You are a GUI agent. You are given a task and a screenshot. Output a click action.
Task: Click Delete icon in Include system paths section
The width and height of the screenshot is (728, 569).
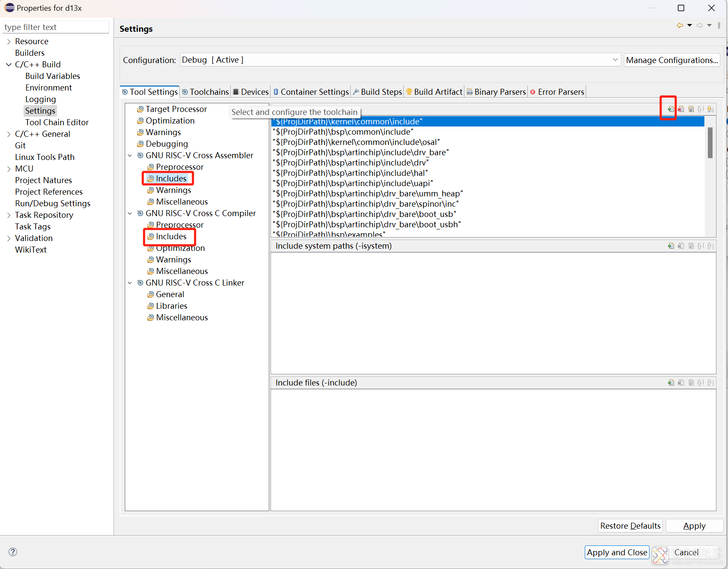point(681,246)
